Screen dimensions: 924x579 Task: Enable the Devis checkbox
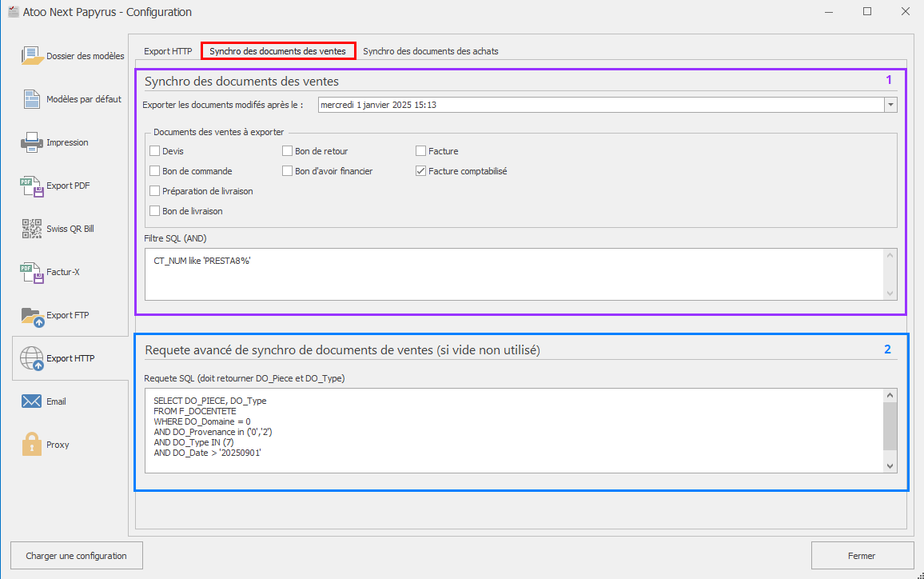(x=155, y=151)
